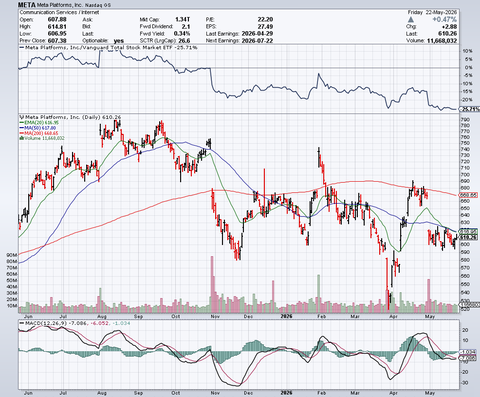The width and height of the screenshot is (480, 397).
Task: Click the 2026 year label on the price chart's time axis
Action: (286, 316)
